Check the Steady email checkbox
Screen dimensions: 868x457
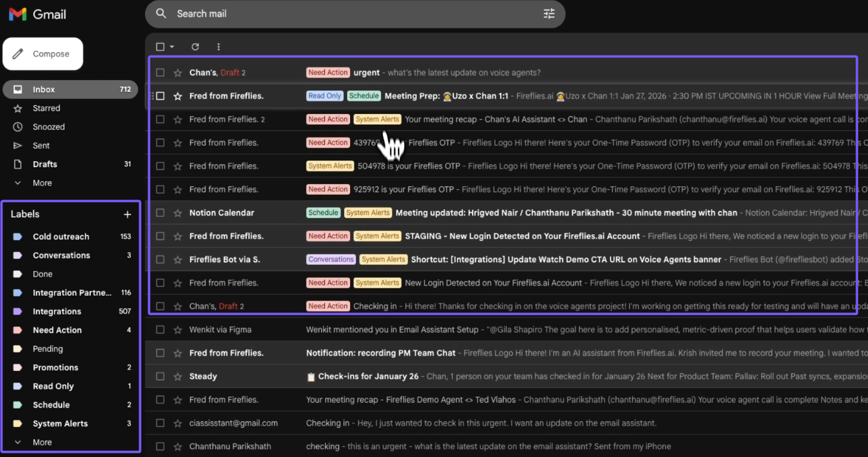[160, 376]
